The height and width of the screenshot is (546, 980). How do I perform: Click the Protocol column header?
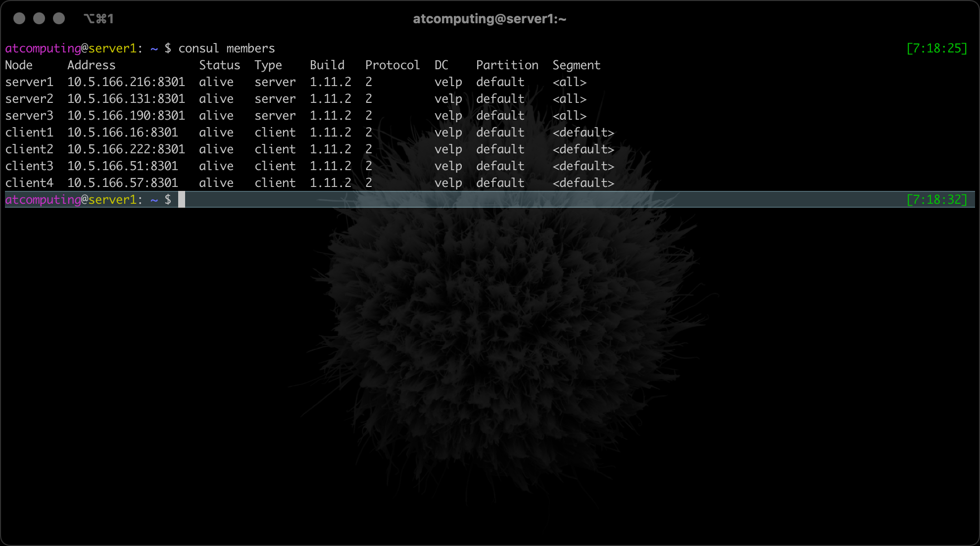[x=392, y=65]
